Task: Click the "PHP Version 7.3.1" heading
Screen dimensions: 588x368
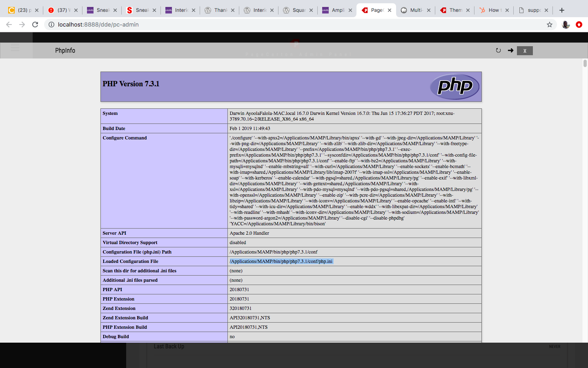Action: 131,84
